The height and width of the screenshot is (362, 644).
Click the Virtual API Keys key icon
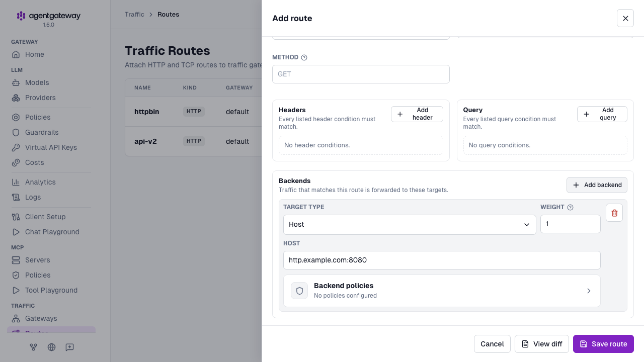coord(16,147)
